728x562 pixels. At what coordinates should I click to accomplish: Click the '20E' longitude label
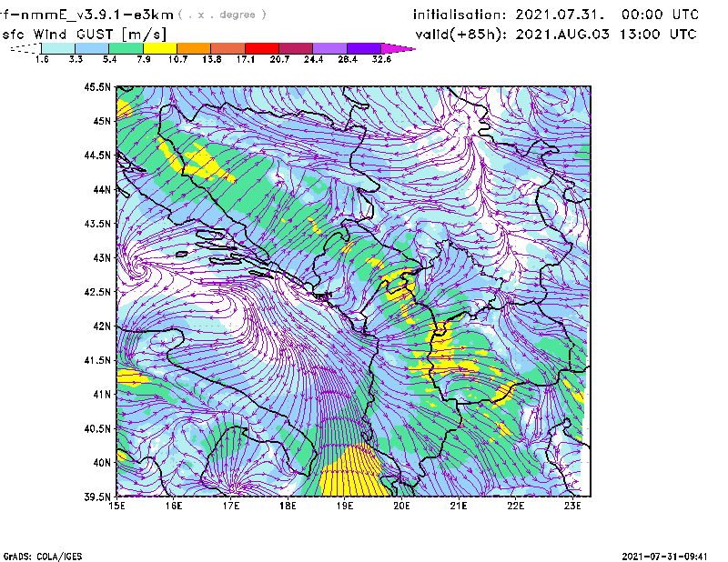(401, 506)
